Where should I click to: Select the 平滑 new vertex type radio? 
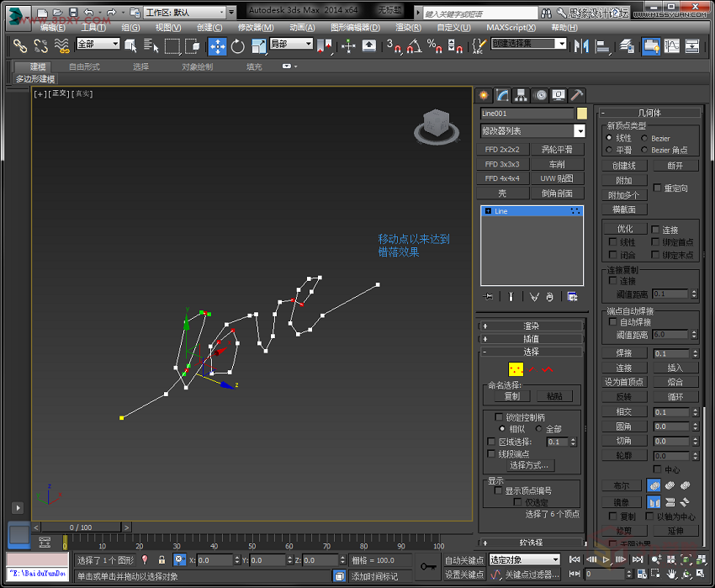609,150
